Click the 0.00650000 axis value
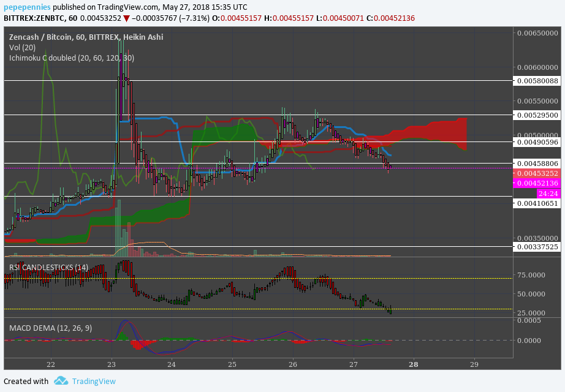565x392 pixels. point(537,33)
